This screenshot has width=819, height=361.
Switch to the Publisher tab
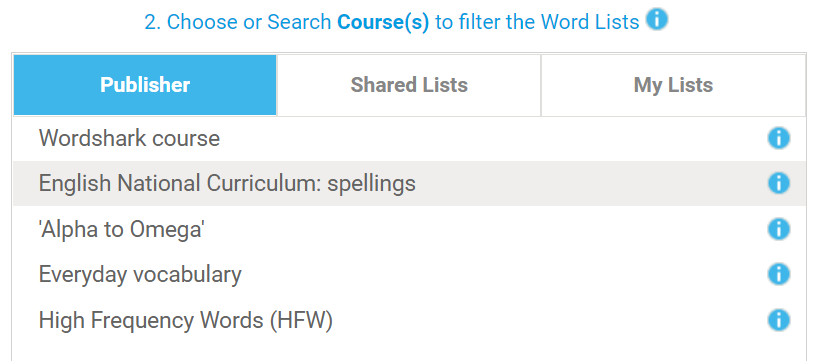click(x=145, y=85)
